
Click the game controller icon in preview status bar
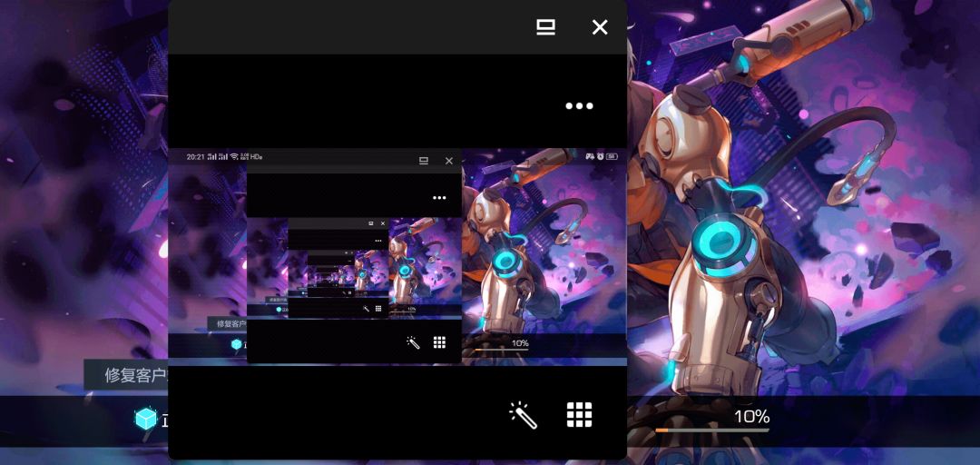(590, 156)
